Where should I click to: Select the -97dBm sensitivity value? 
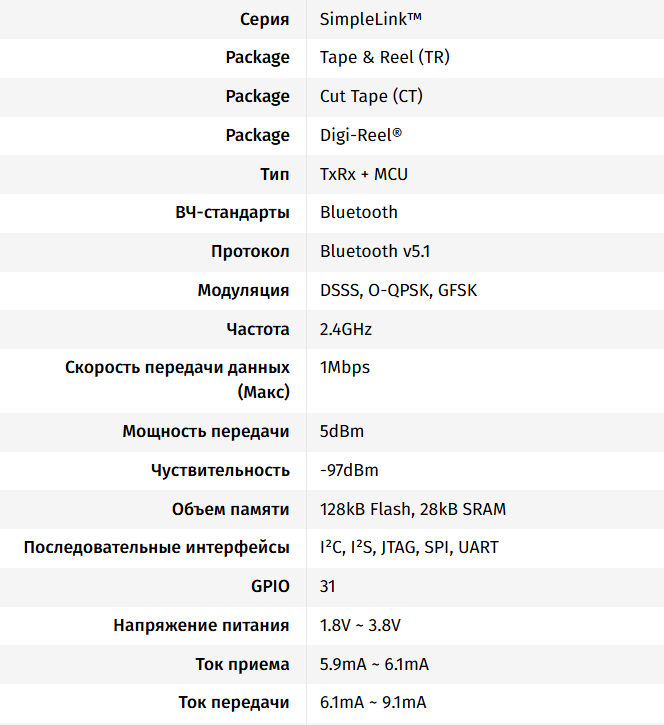coord(349,470)
